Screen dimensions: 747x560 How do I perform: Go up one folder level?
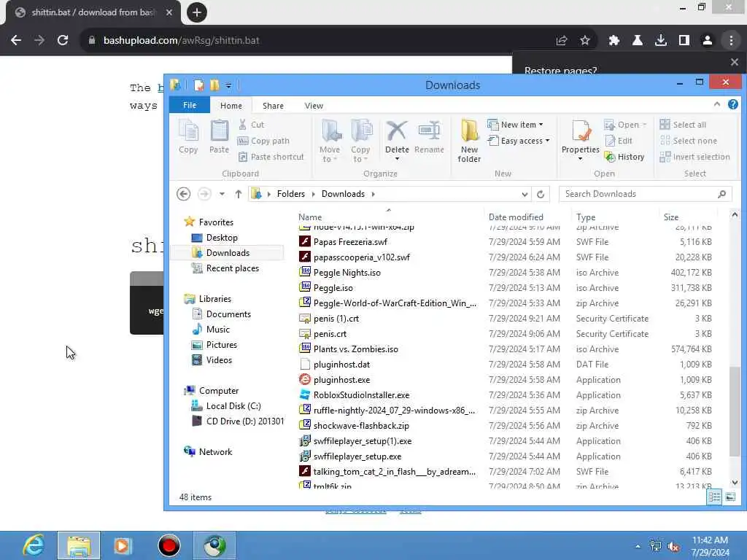tap(239, 194)
